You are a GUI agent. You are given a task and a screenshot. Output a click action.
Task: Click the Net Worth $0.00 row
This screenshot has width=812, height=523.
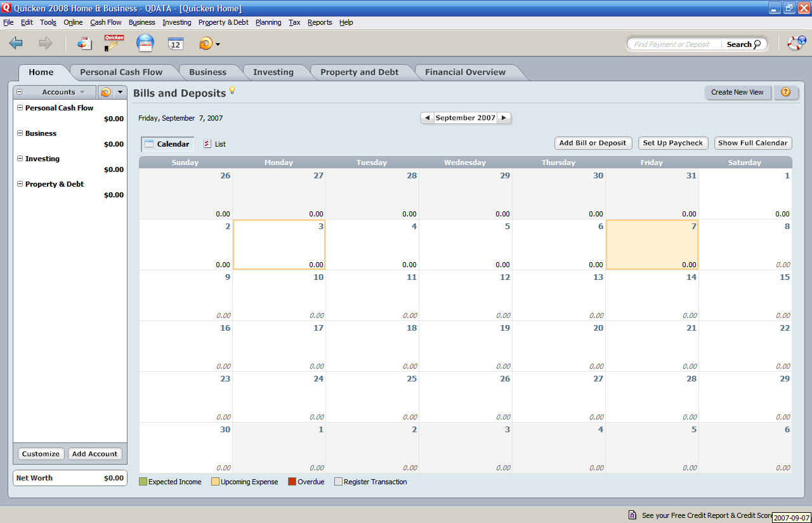pyautogui.click(x=70, y=478)
